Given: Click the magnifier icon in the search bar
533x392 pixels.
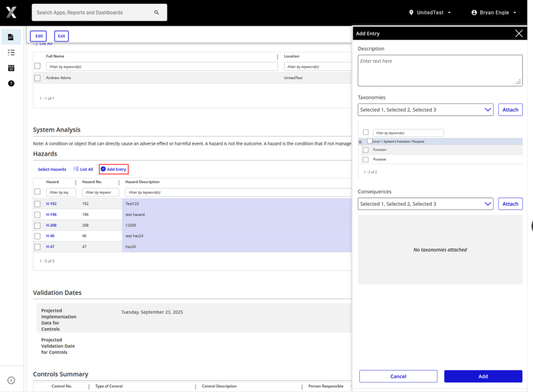Looking at the screenshot, I should point(156,12).
